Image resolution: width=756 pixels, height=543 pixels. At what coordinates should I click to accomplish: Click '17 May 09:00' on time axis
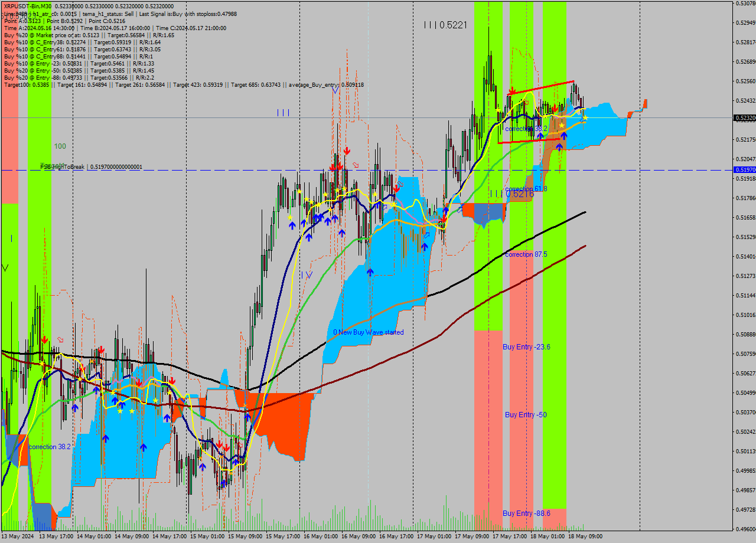pos(472,537)
